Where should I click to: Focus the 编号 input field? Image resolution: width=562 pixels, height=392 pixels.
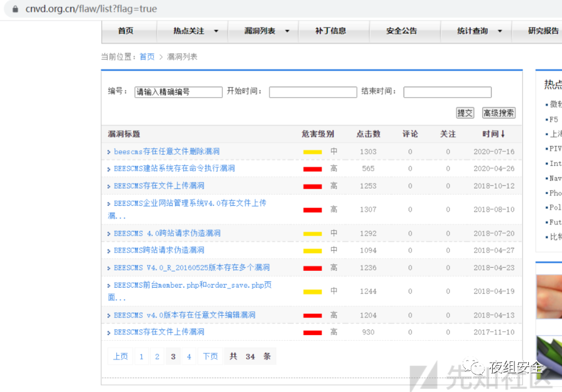(x=178, y=92)
